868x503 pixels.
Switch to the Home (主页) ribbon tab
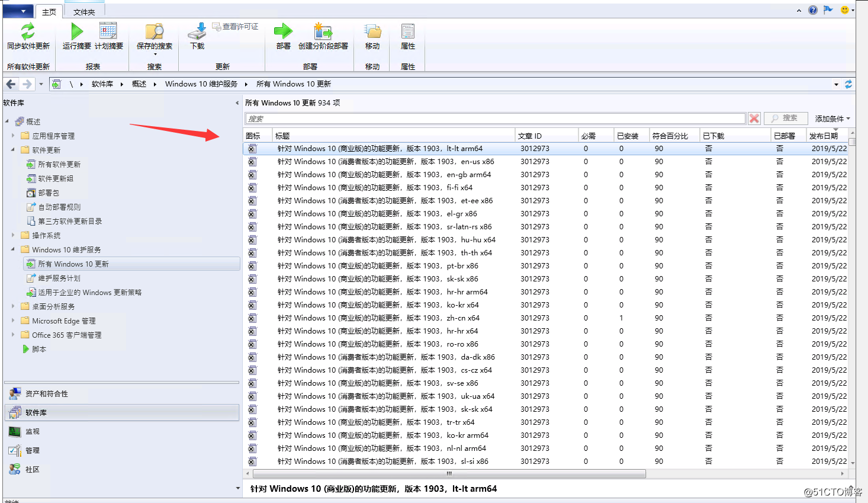pyautogui.click(x=49, y=12)
